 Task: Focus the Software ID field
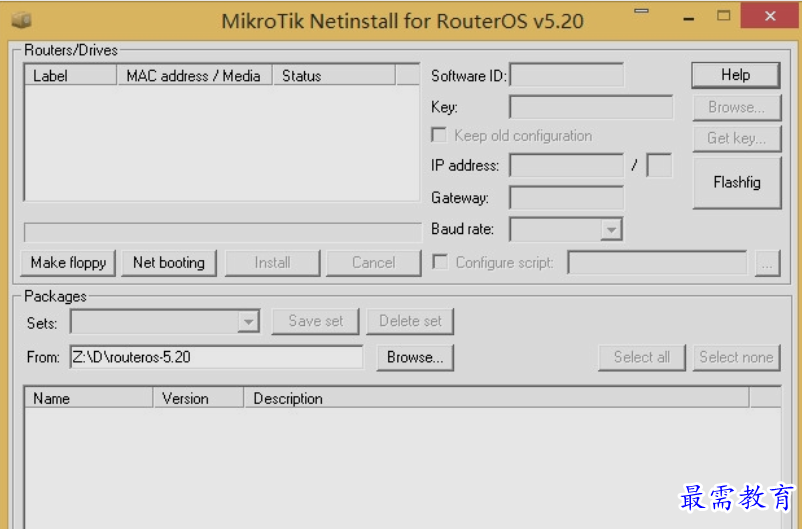click(567, 76)
